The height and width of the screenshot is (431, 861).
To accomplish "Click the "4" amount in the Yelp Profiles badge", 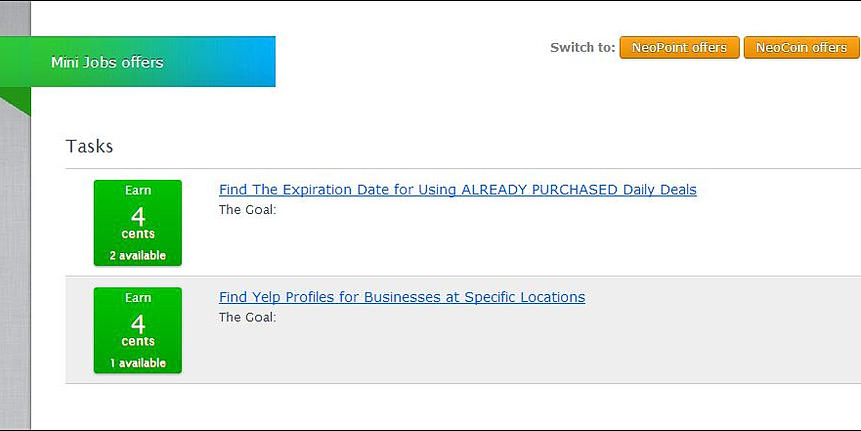I will [138, 322].
